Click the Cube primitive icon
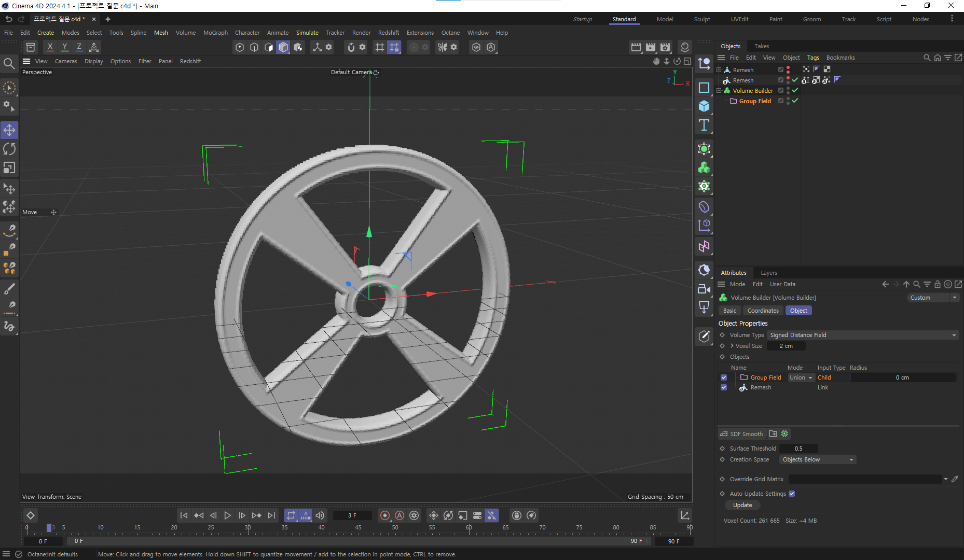Viewport: 964px width, 560px height. pos(704,106)
